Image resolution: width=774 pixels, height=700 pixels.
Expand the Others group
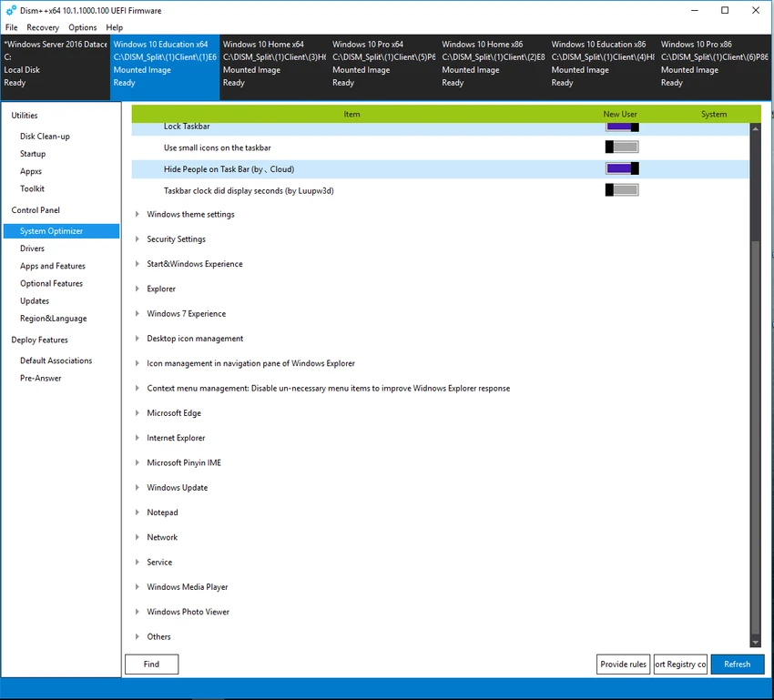137,637
